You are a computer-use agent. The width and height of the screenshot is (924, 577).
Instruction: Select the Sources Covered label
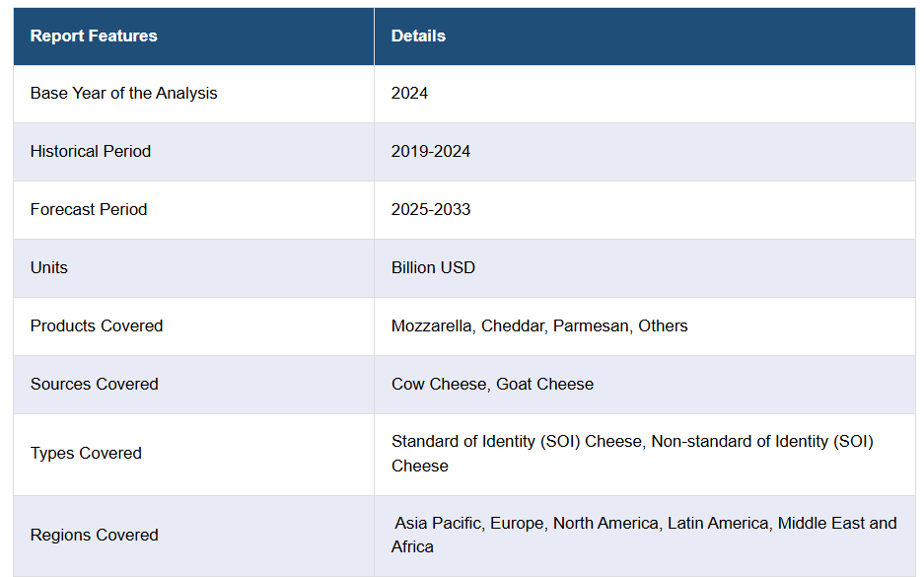point(95,385)
